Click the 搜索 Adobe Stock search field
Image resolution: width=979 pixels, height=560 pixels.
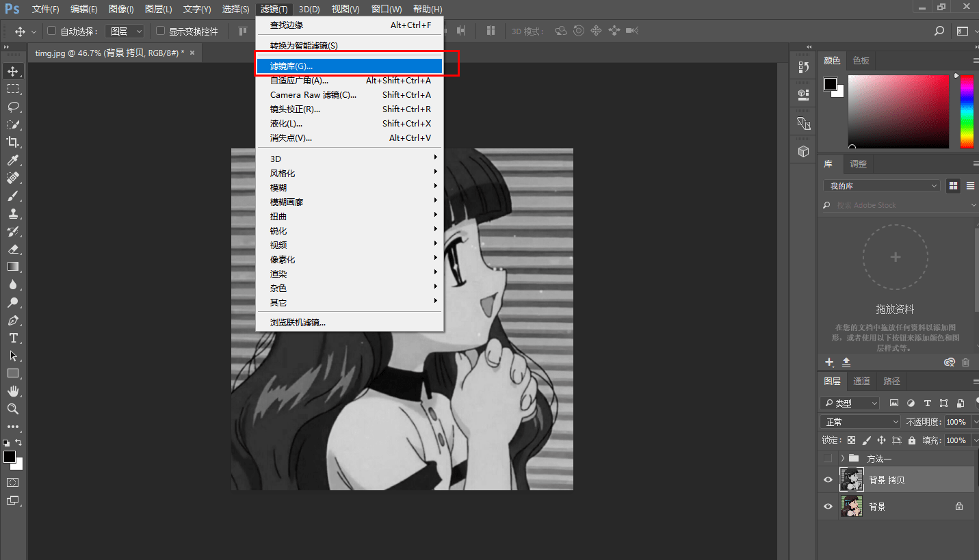pyautogui.click(x=898, y=205)
